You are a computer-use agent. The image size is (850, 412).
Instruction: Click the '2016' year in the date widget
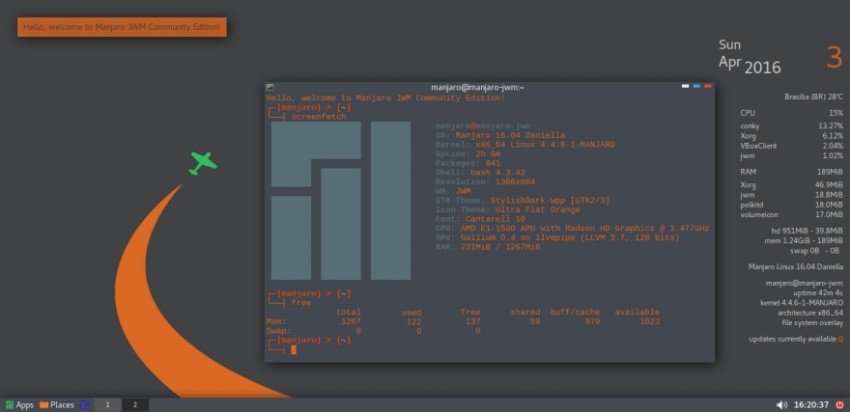click(763, 68)
